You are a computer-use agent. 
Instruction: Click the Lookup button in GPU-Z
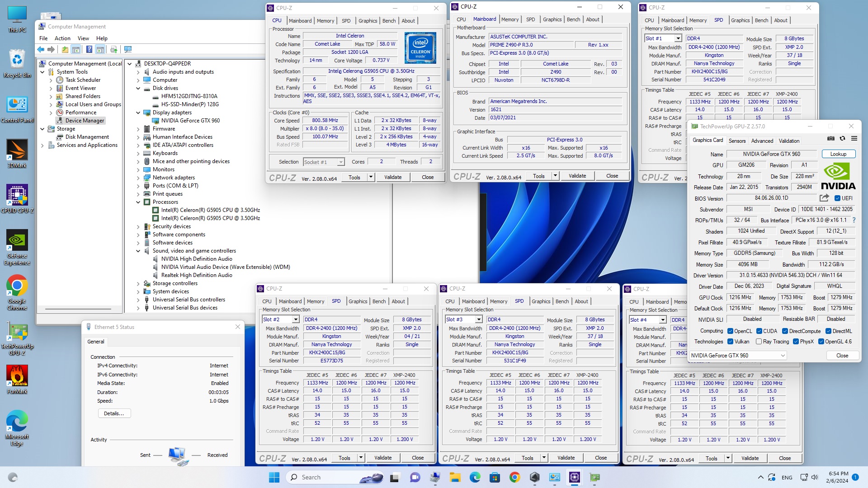point(838,154)
